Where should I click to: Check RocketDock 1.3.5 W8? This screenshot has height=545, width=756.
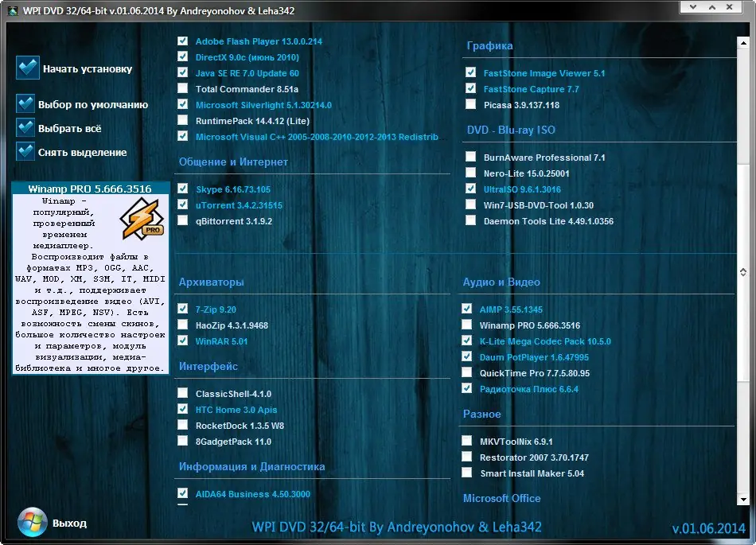pos(183,425)
